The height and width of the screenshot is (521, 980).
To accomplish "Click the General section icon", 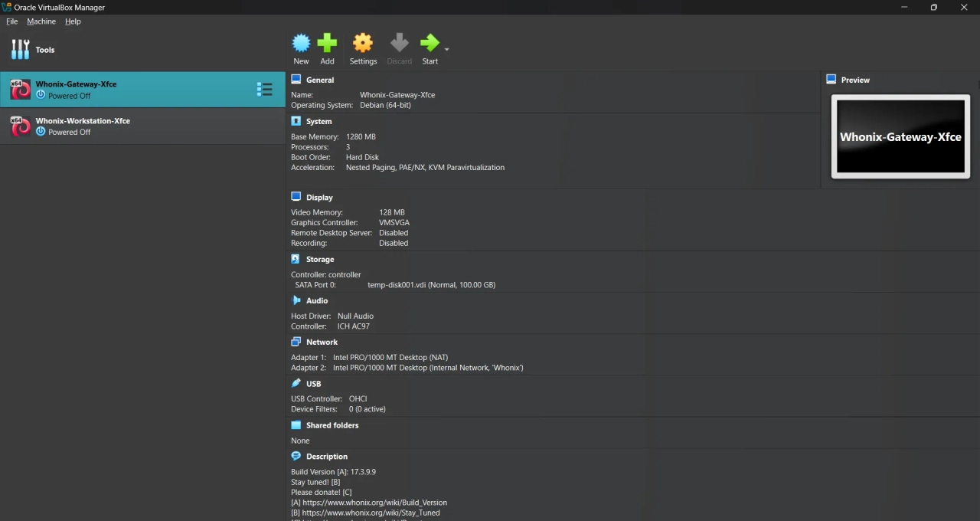I will [296, 79].
